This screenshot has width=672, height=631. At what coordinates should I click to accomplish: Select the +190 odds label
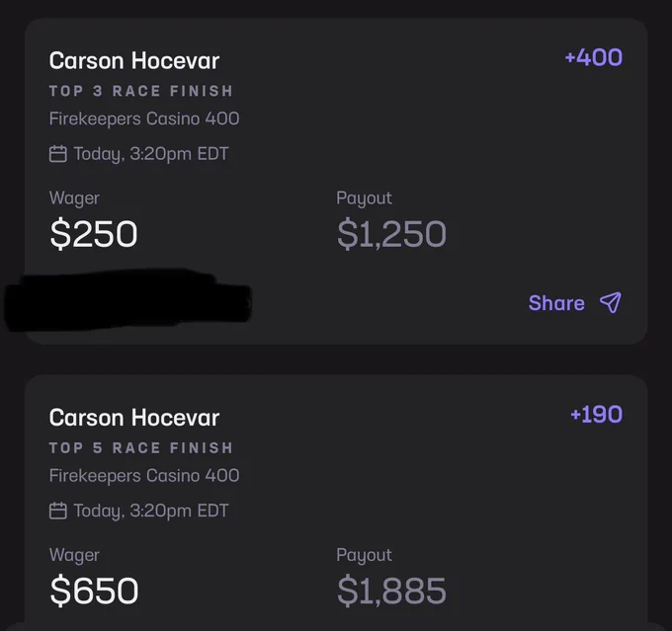pyautogui.click(x=597, y=414)
